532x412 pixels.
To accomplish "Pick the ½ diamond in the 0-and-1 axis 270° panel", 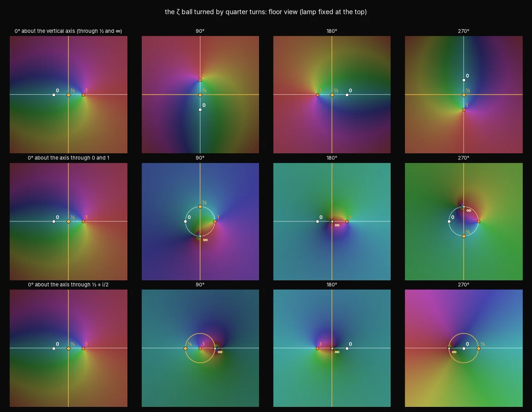I will tap(464, 236).
